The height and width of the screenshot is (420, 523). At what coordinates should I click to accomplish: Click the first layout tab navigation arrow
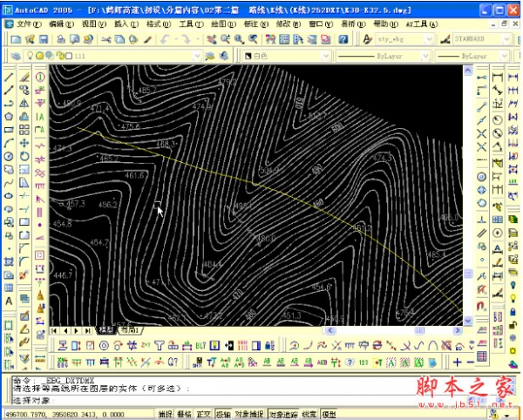tap(54, 330)
